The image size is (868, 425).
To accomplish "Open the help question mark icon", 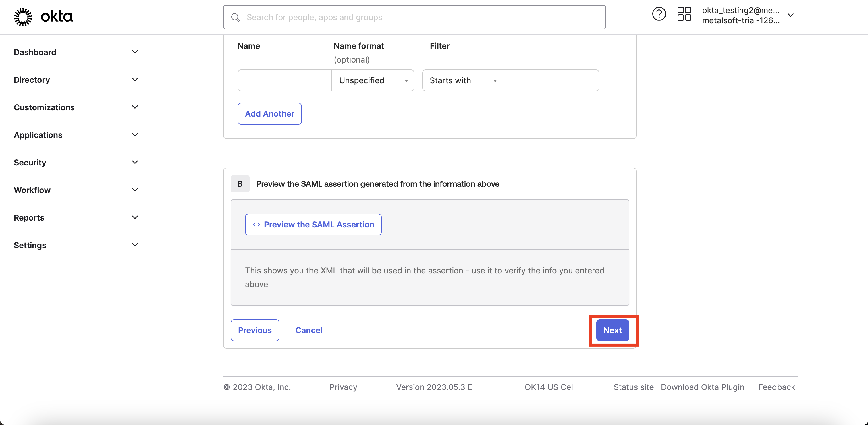I will (659, 14).
